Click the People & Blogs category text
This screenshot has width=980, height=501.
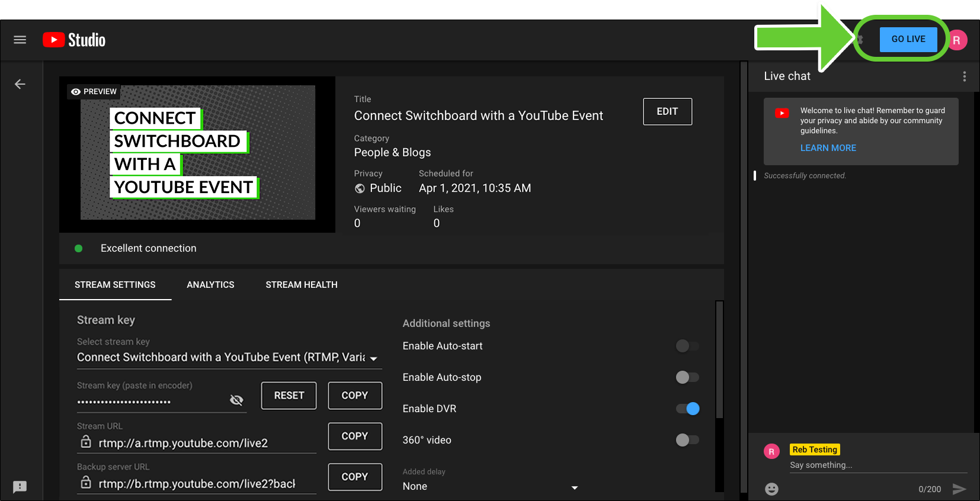pos(393,153)
